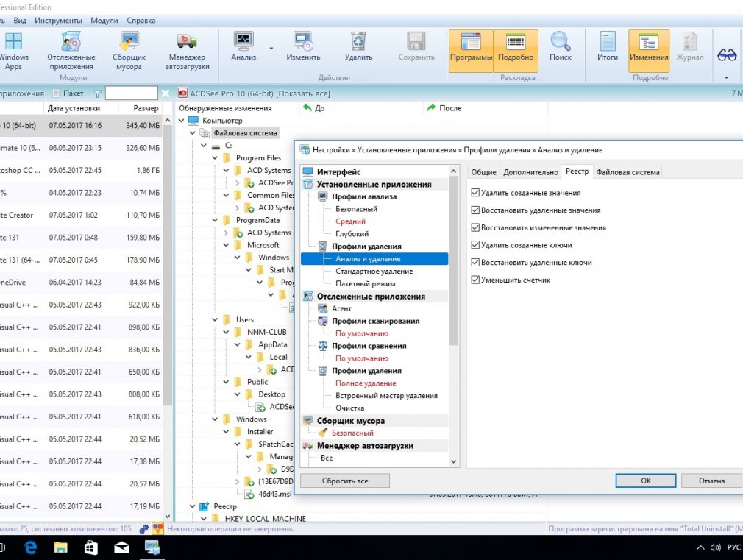Show the Итоги details view
The image size is (743, 560).
click(x=608, y=46)
